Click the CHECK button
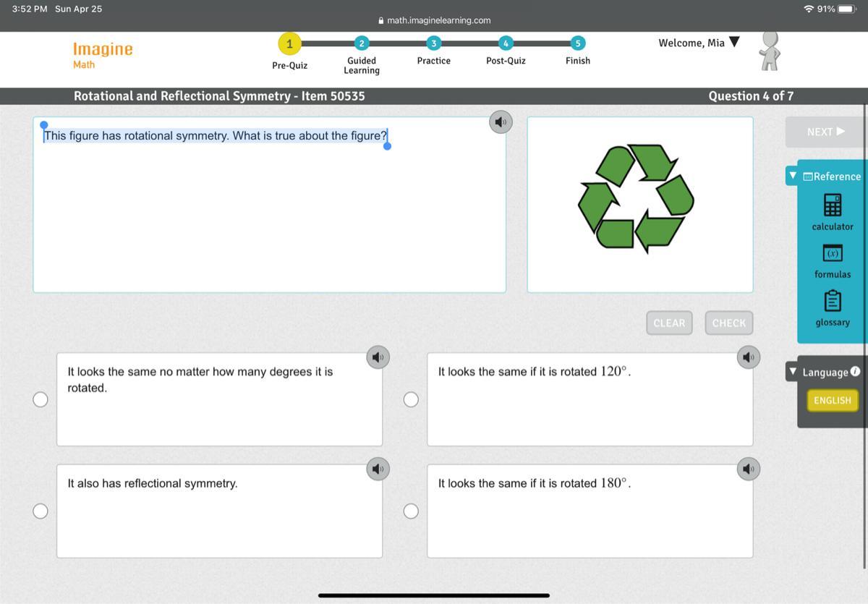Viewport: 868px width, 604px height. 729,323
